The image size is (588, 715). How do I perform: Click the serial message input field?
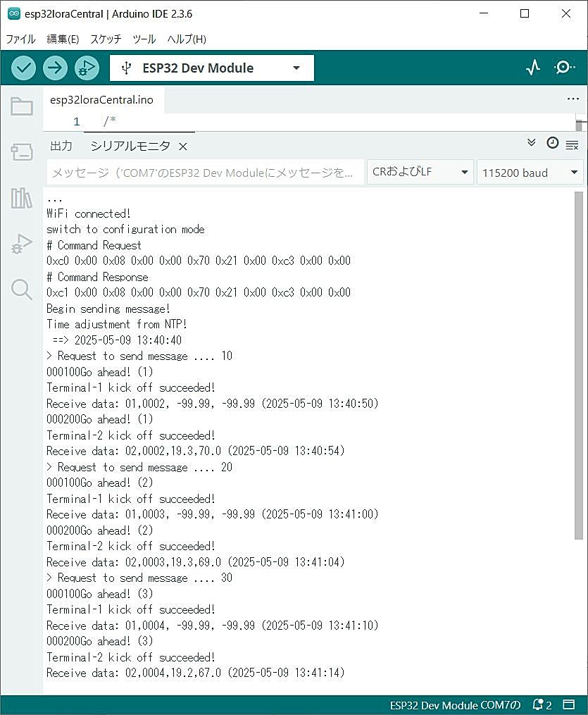click(x=205, y=173)
